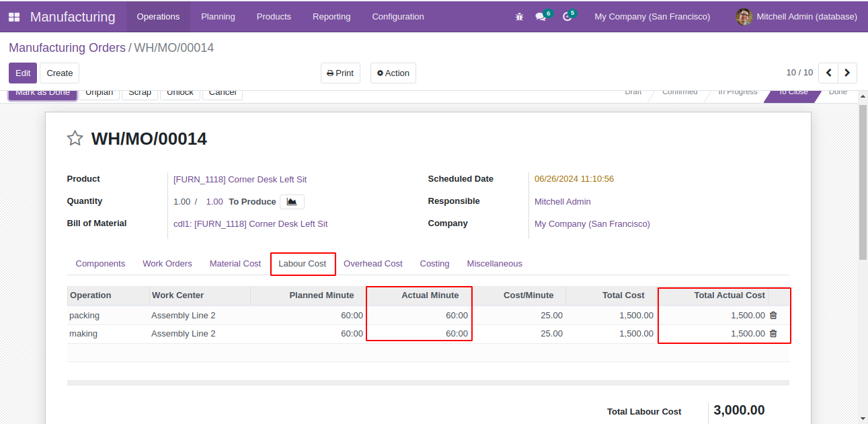
Task: Open the Planning menu
Action: coord(218,17)
